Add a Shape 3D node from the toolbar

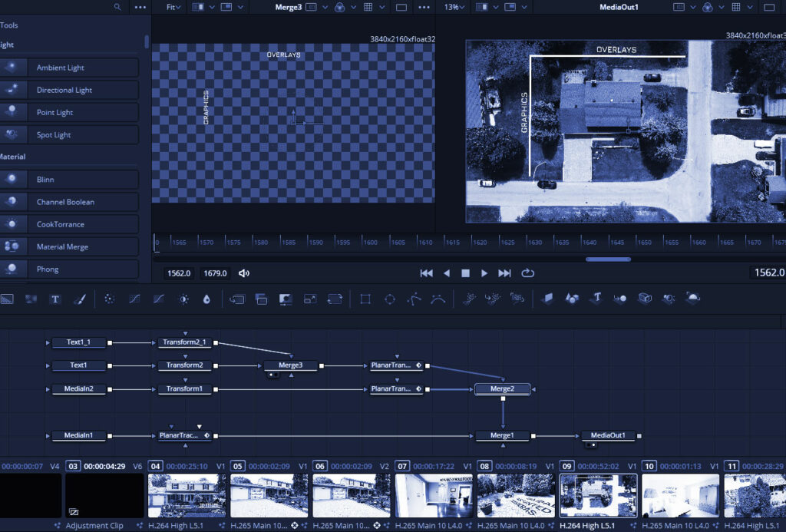pyautogui.click(x=572, y=299)
